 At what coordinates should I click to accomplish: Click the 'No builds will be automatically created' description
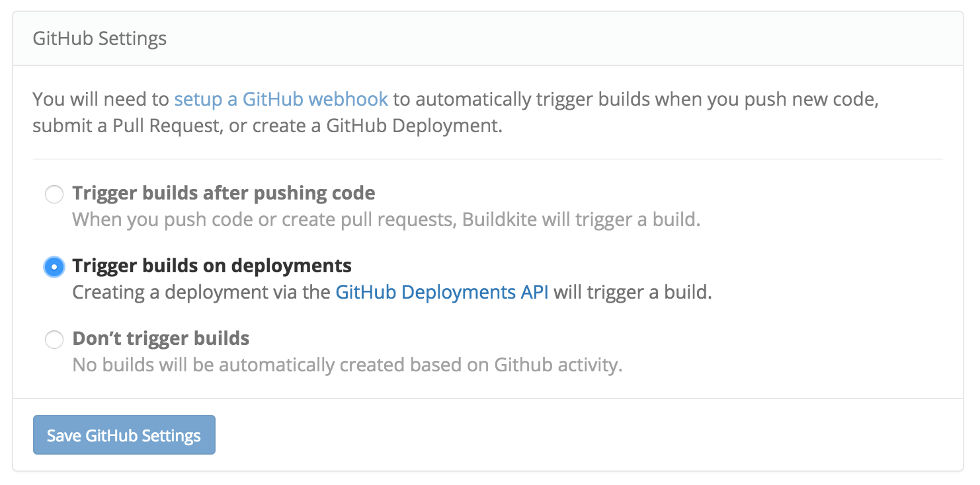click(348, 364)
